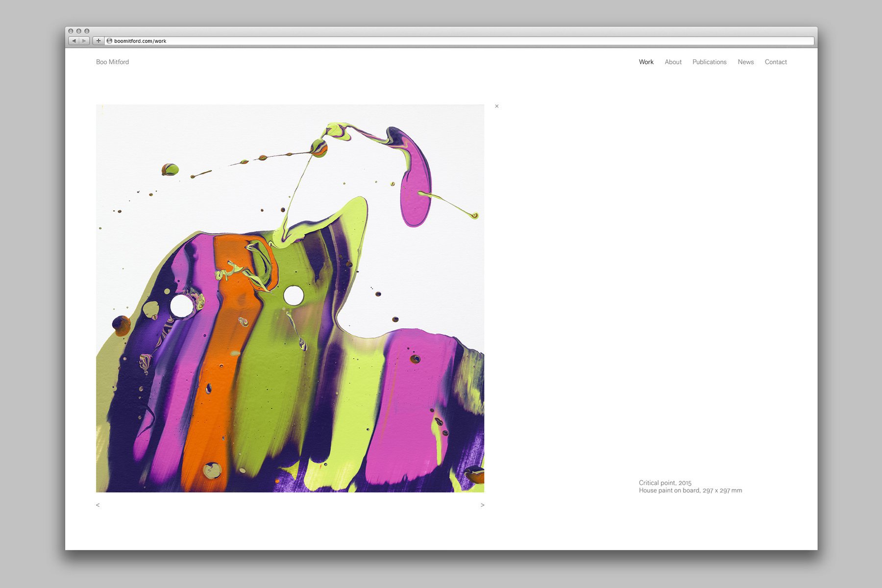Select Work in the navigation menu

pyautogui.click(x=646, y=62)
